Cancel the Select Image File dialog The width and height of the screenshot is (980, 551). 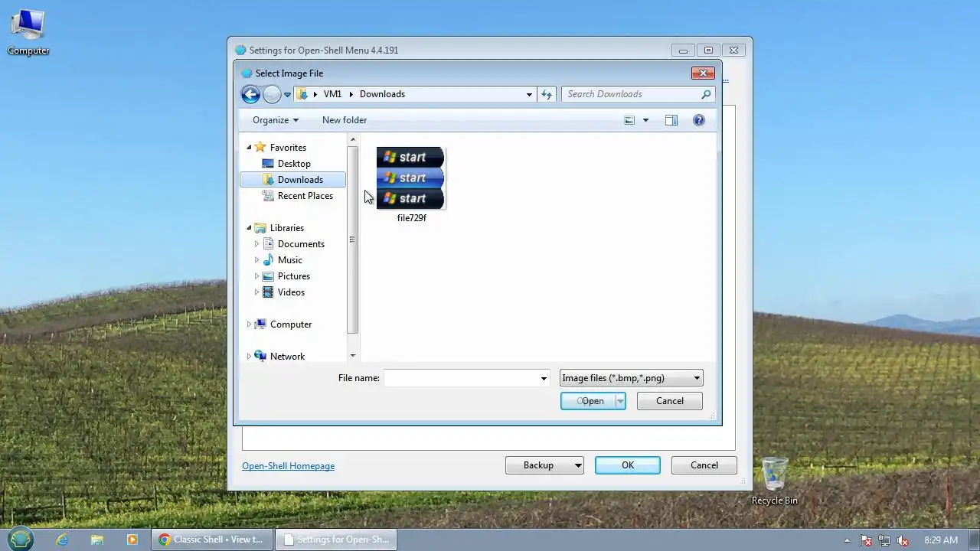[670, 401]
